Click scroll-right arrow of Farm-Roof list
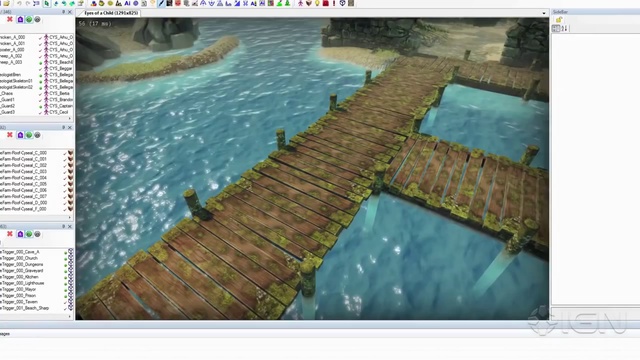Image resolution: width=640 pixels, height=360 pixels. [70, 218]
